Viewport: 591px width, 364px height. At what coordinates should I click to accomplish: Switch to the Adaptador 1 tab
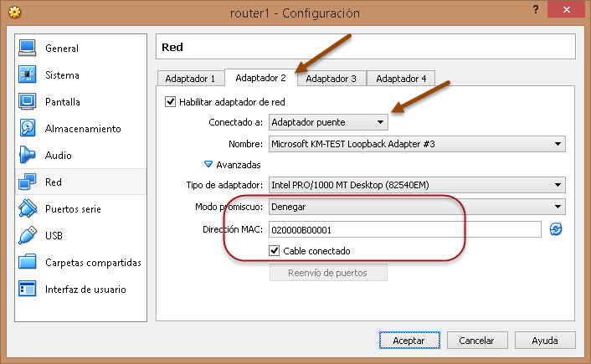click(x=190, y=79)
